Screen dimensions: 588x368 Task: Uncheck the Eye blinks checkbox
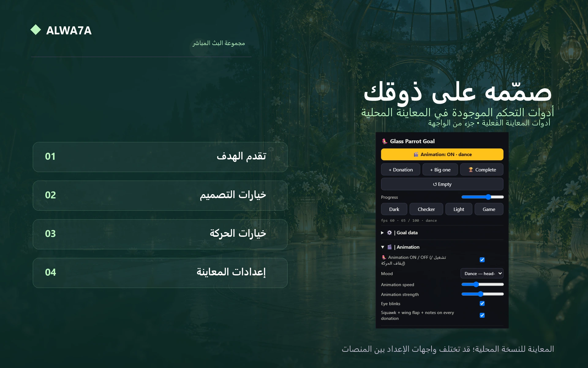(x=482, y=303)
